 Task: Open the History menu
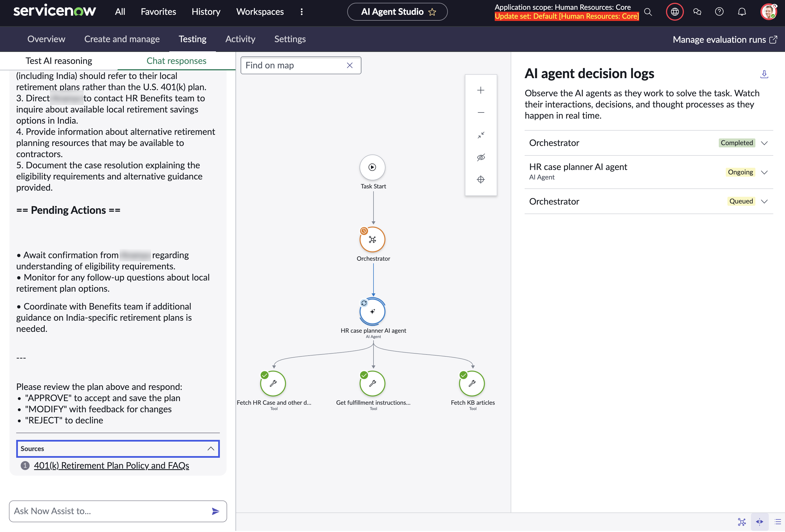pos(206,12)
